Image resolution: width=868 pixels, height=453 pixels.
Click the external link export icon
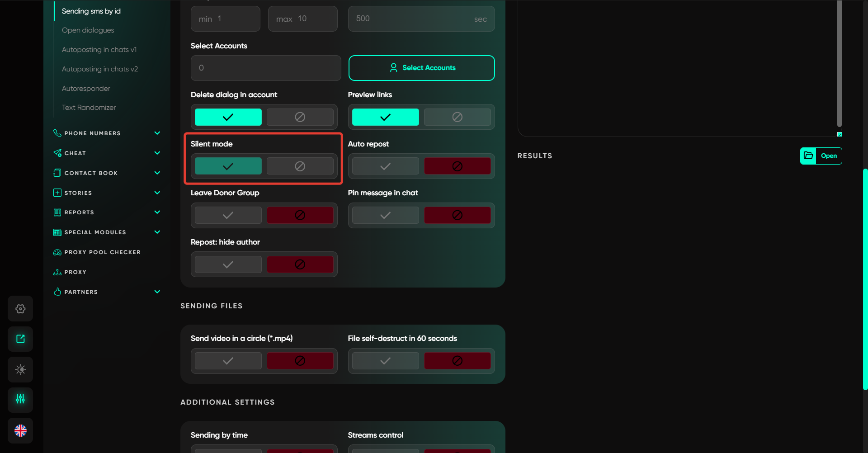coord(20,339)
